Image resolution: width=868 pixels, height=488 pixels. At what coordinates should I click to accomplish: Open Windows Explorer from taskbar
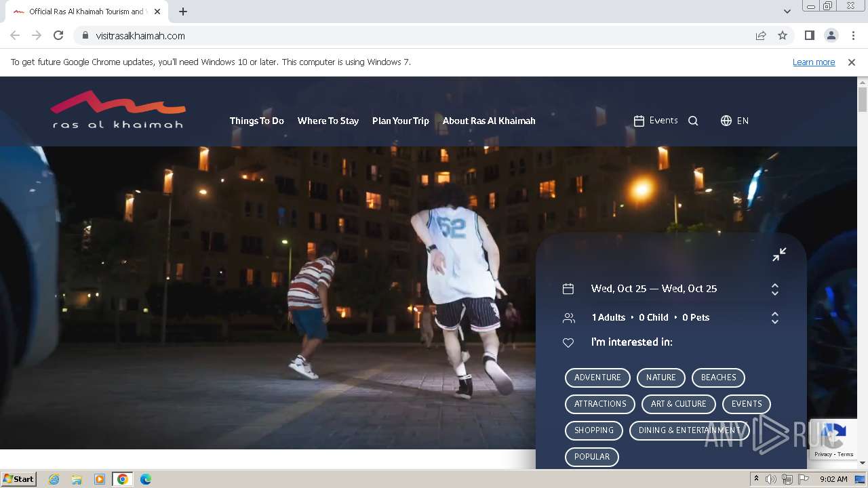click(77, 479)
